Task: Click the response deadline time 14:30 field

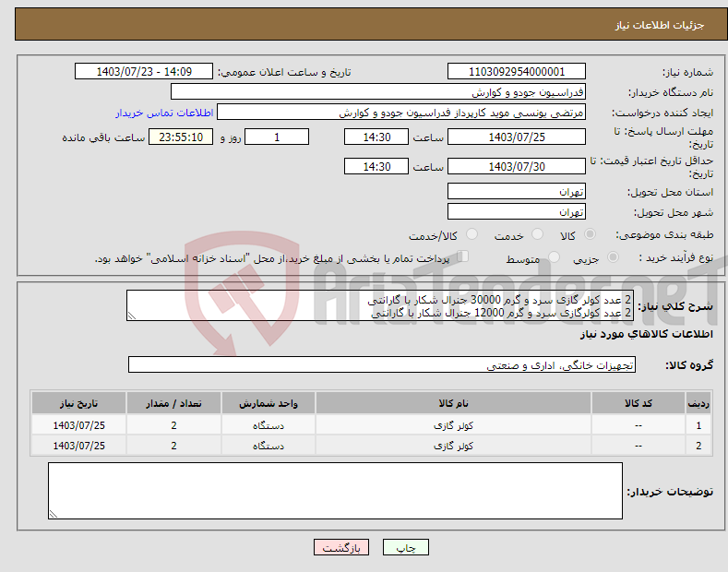Action: [x=376, y=137]
